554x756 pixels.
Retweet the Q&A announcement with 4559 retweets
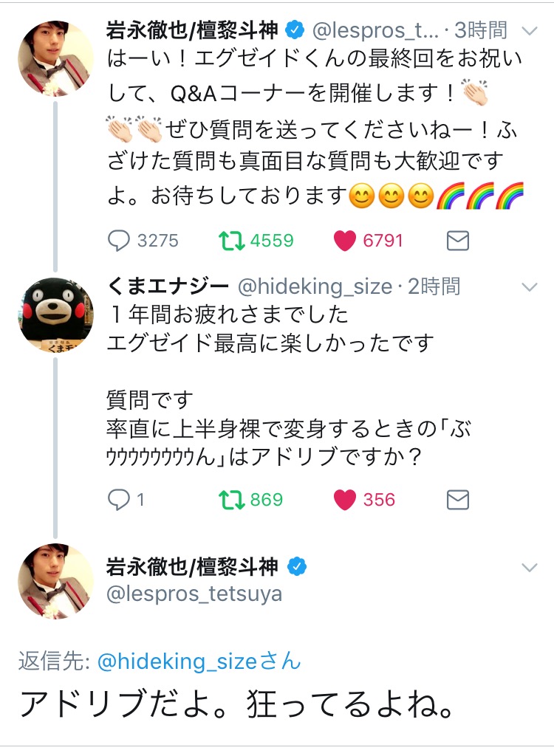pyautogui.click(x=232, y=241)
